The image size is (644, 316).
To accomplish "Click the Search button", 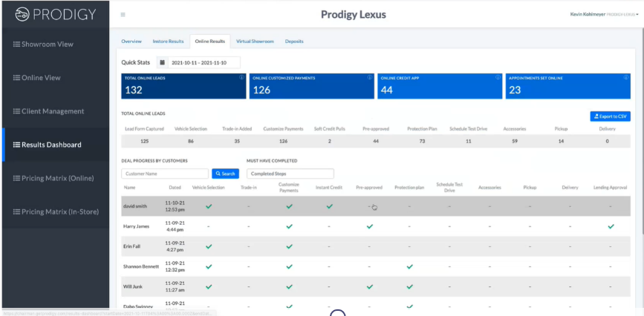I will point(226,174).
